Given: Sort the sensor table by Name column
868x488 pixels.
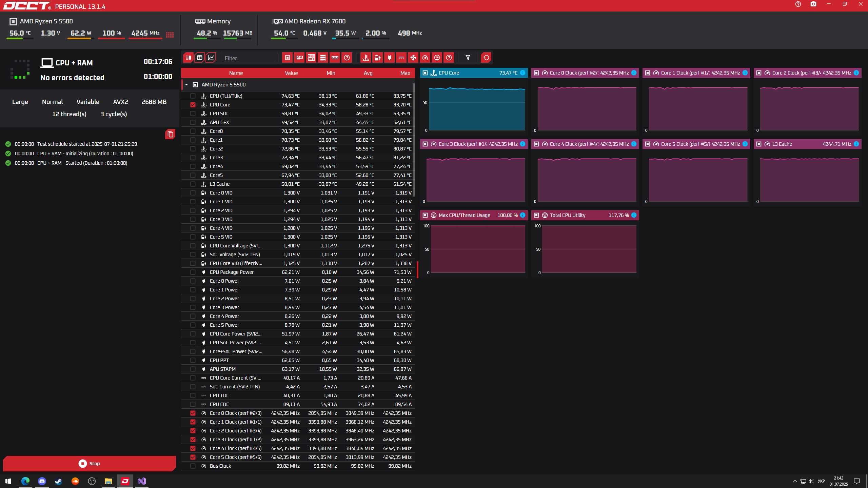Looking at the screenshot, I should pos(236,73).
